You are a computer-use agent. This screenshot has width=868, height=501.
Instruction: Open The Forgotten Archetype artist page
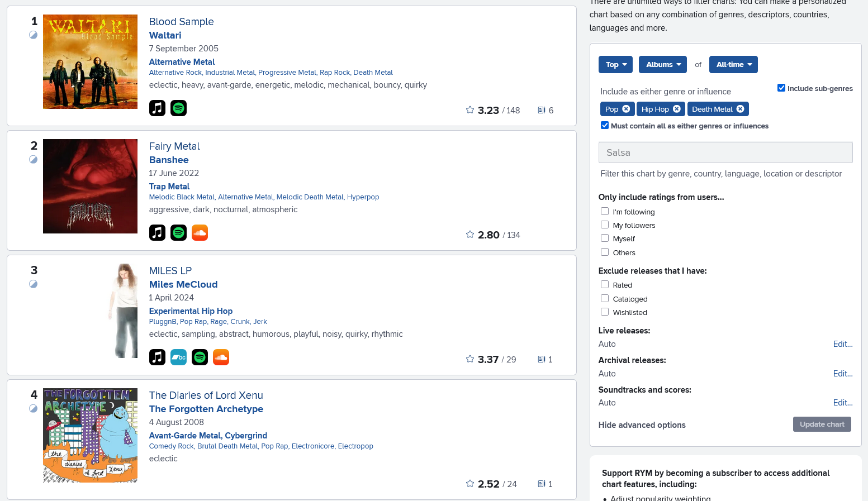click(x=206, y=409)
